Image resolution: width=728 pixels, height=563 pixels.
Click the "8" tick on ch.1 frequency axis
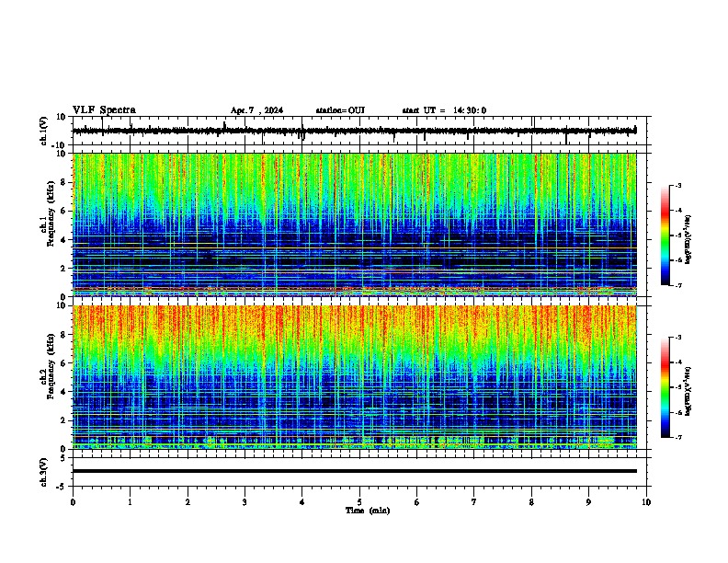pos(63,182)
